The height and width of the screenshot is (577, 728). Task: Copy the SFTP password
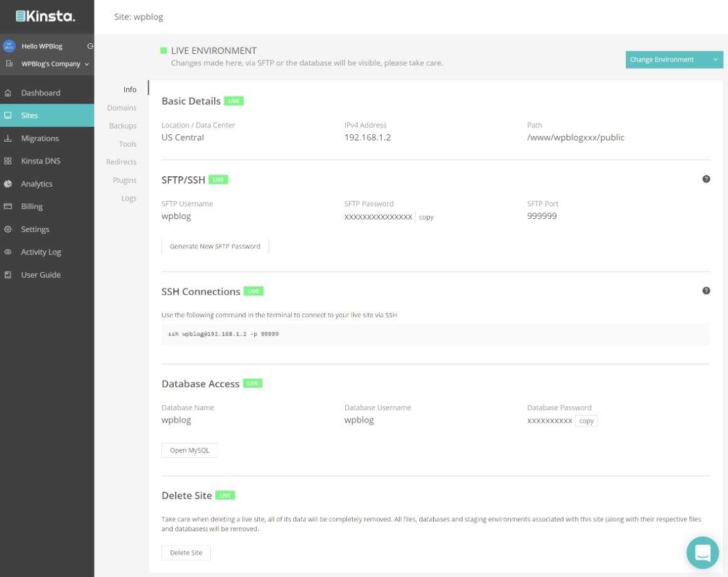coord(426,216)
